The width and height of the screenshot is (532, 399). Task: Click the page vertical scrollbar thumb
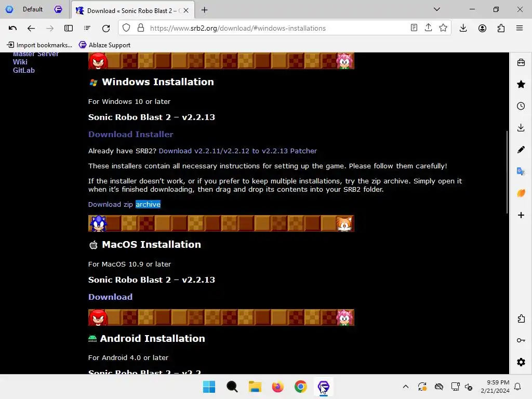point(507,171)
